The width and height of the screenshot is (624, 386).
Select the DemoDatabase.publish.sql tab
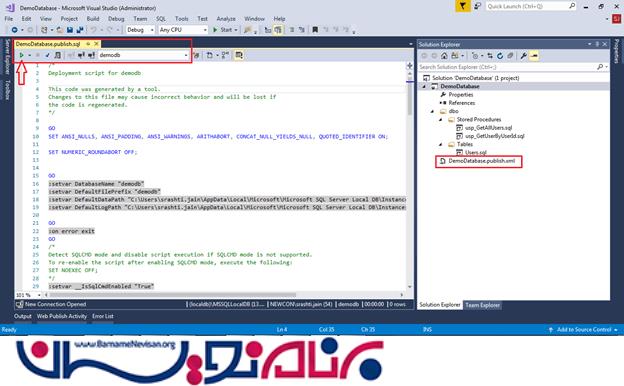click(x=48, y=44)
